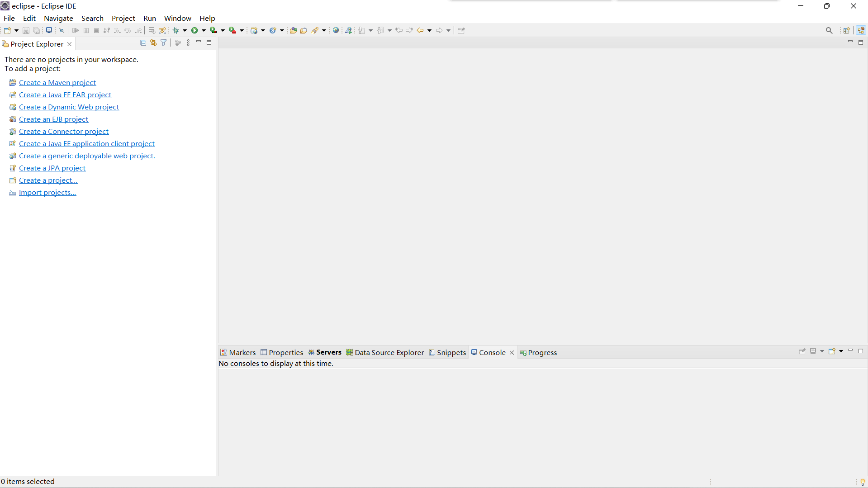This screenshot has height=488, width=868.
Task: Click the Search flashlight toolbar icon
Action: click(315, 30)
